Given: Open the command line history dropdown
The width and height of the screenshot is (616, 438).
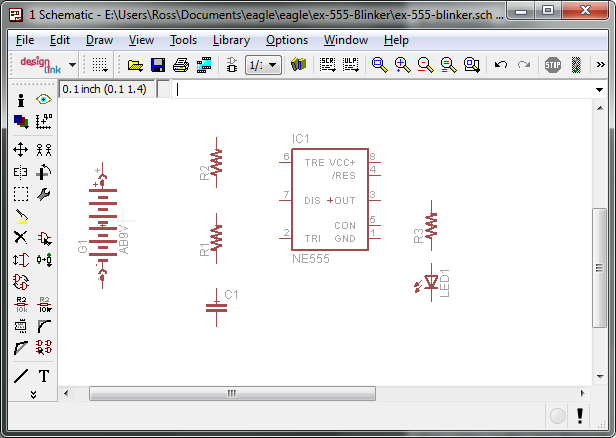Looking at the screenshot, I should point(599,90).
